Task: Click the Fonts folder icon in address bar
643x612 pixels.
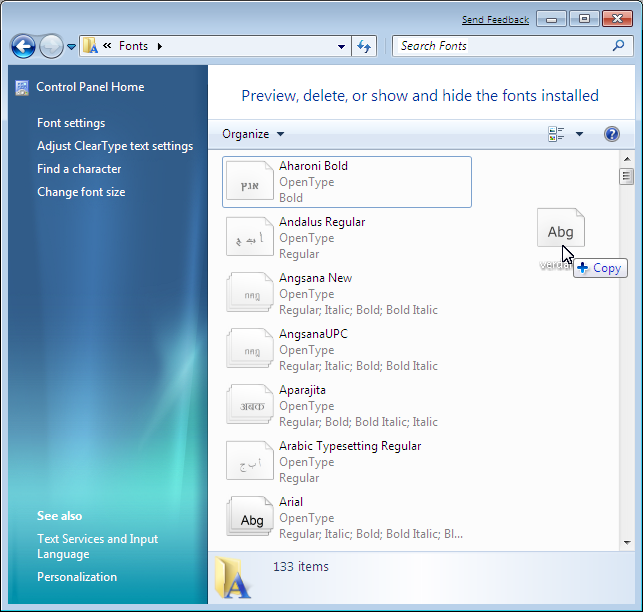Action: coord(90,46)
